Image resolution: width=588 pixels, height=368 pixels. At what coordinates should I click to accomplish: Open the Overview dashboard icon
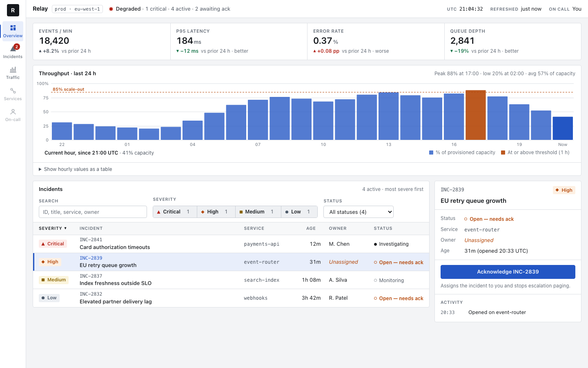point(13,28)
